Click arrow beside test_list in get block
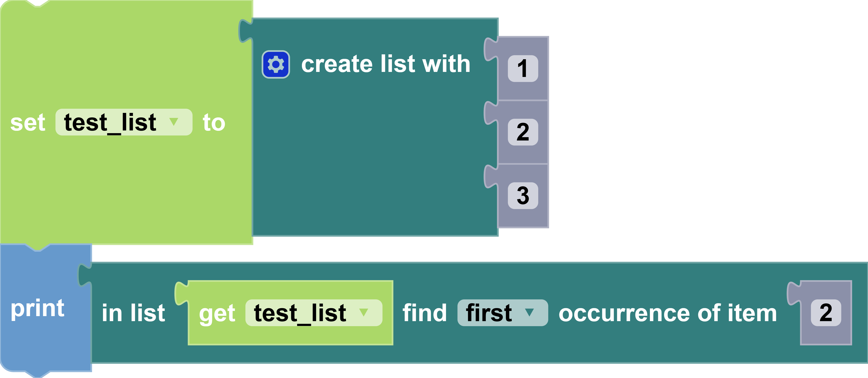 pyautogui.click(x=364, y=312)
